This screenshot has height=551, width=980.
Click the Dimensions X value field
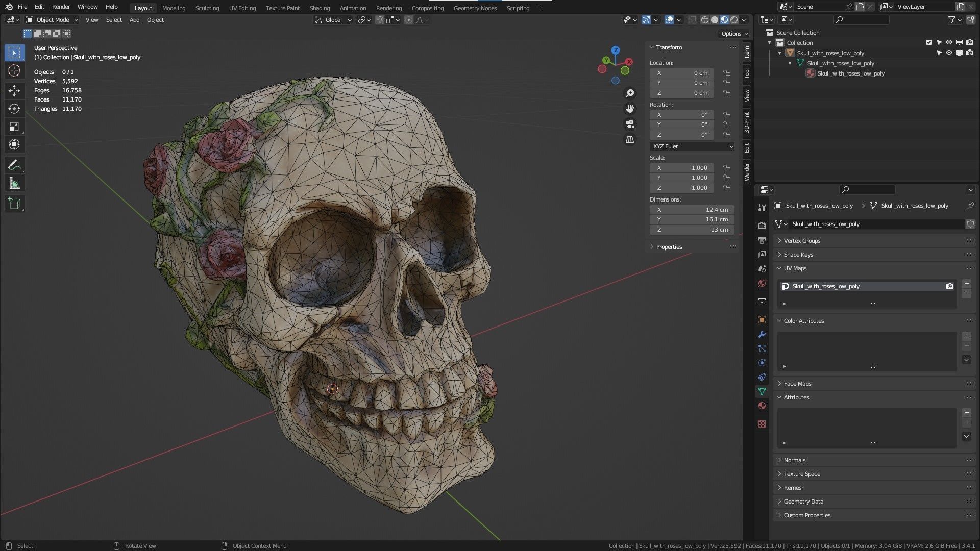(692, 210)
